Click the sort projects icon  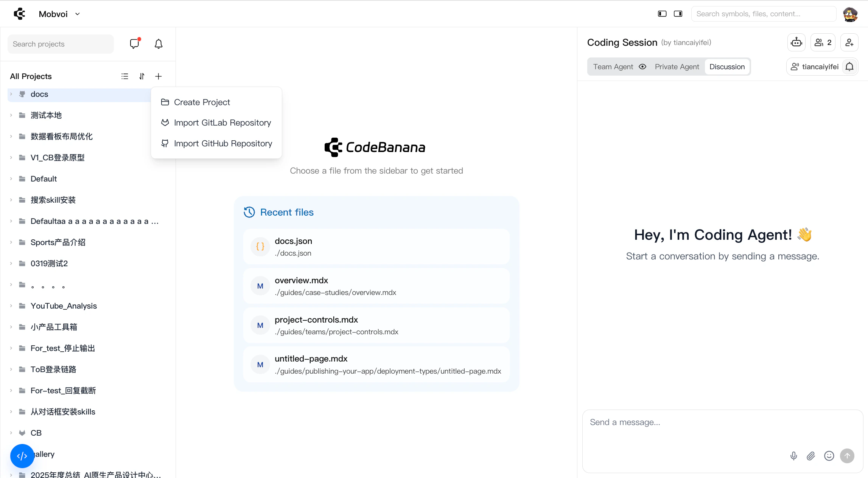pyautogui.click(x=142, y=76)
